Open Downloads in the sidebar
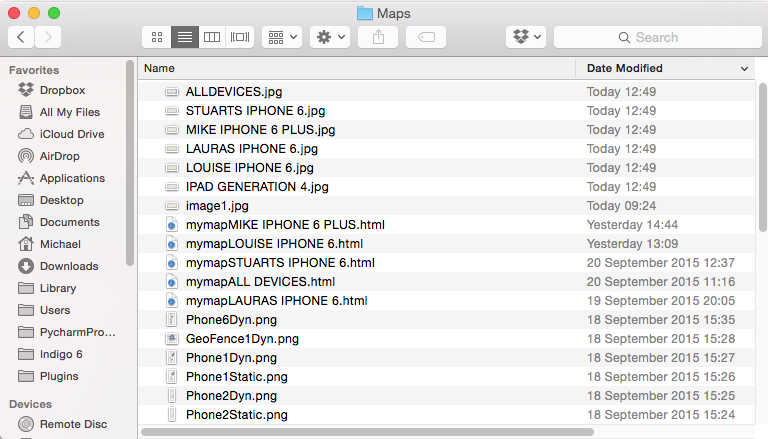Screen dimensions: 768x439 [x=69, y=266]
